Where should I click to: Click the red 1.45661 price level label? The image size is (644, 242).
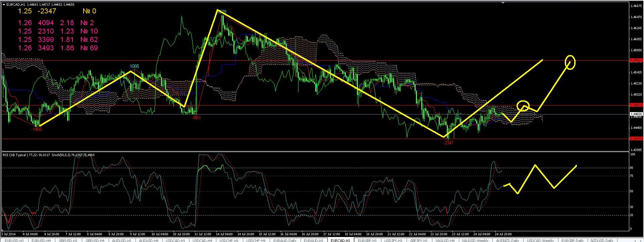pyautogui.click(x=636, y=60)
